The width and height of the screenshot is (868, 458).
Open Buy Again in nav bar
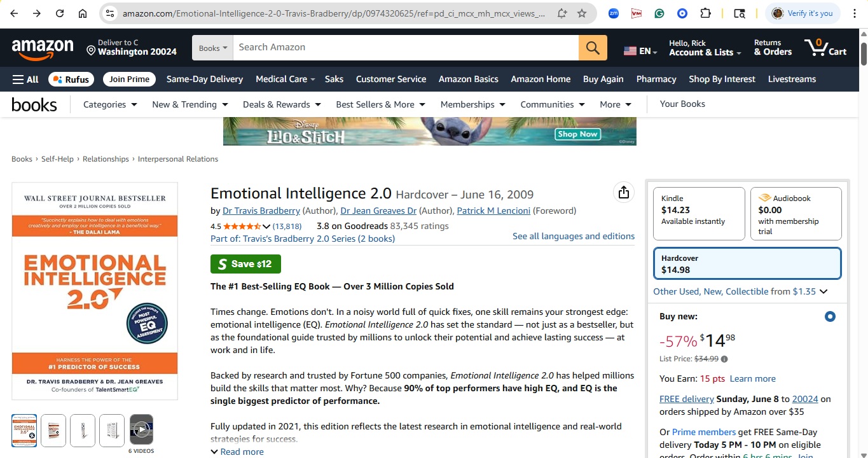pyautogui.click(x=603, y=80)
